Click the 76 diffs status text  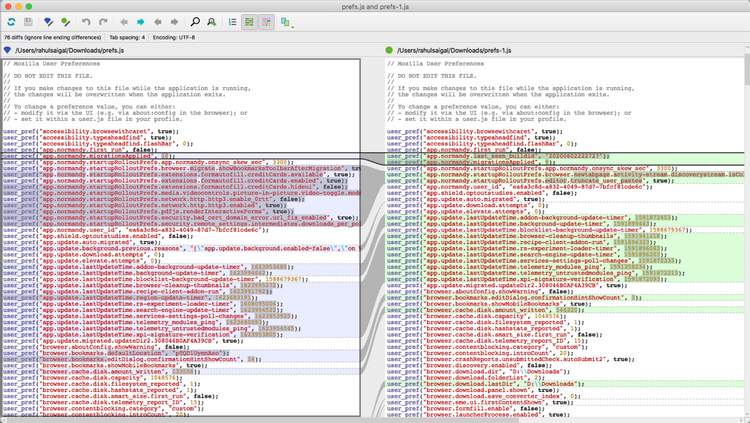pyautogui.click(x=51, y=36)
